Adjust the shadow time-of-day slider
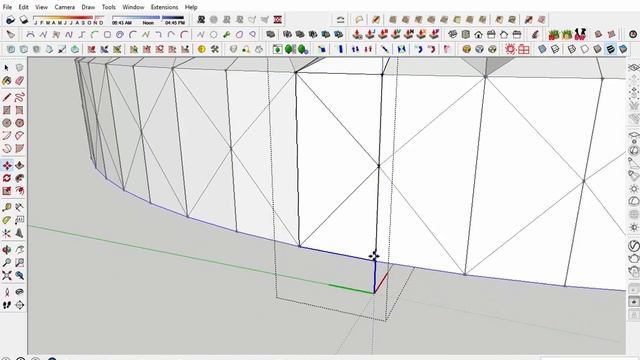640x360 pixels. pos(148,18)
